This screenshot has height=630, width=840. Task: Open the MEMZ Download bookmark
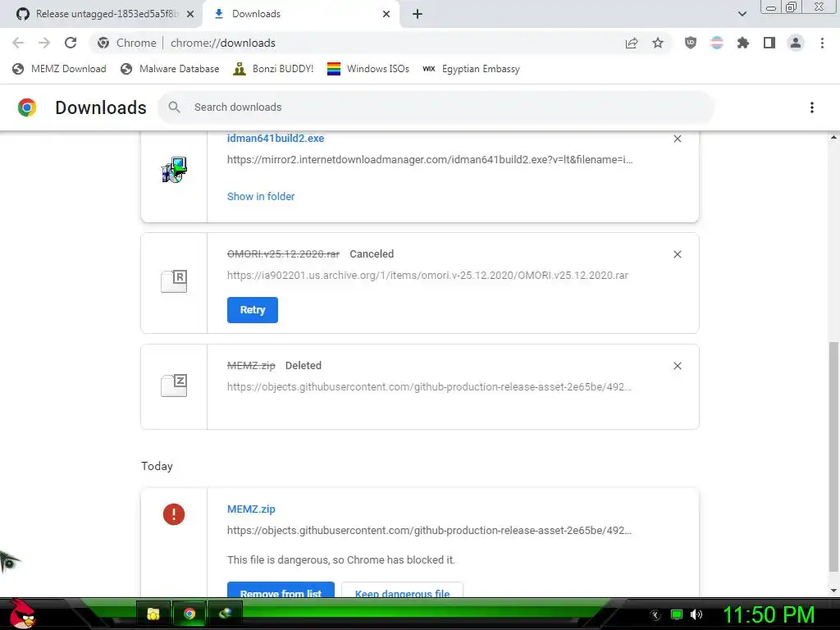[59, 69]
